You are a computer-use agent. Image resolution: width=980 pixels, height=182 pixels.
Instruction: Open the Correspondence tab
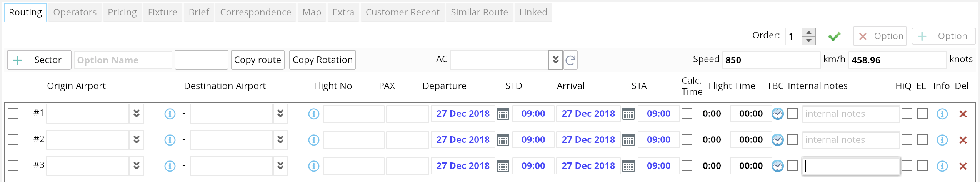click(x=255, y=12)
